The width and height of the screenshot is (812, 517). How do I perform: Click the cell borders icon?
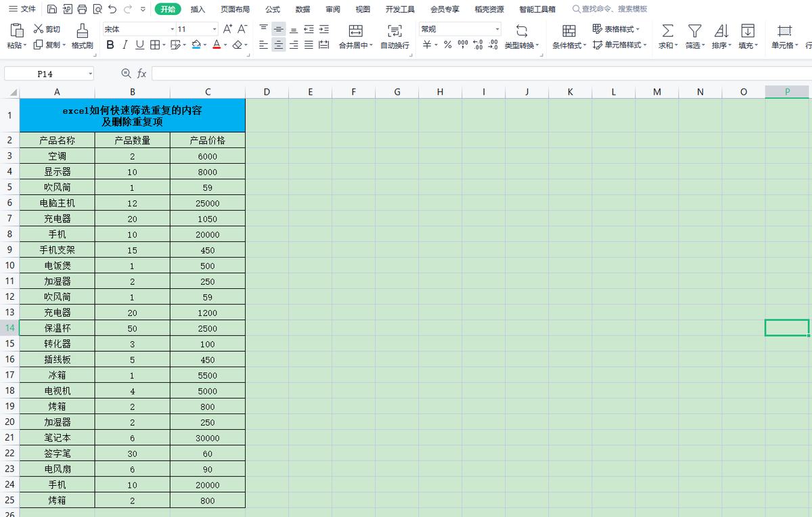tap(154, 45)
